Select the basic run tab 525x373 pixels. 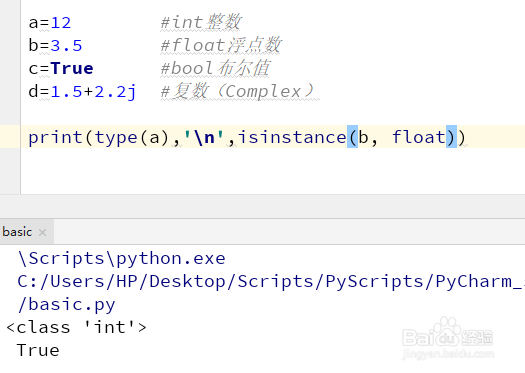pos(17,232)
